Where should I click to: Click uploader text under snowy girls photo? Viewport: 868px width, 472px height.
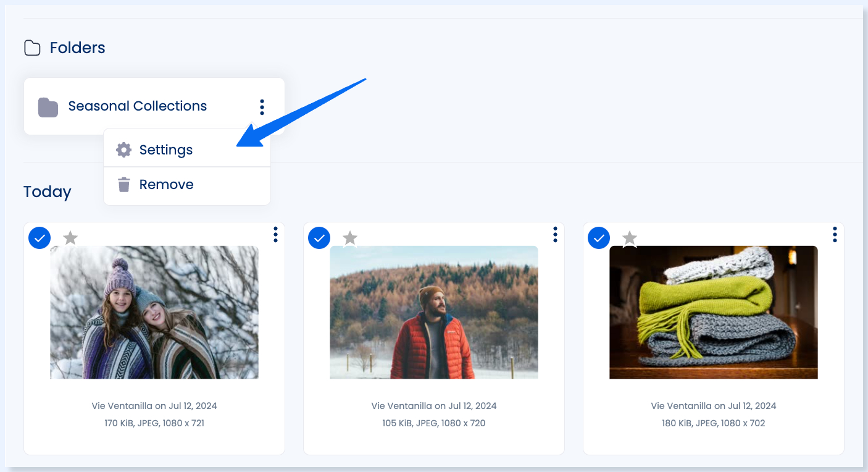click(x=154, y=406)
